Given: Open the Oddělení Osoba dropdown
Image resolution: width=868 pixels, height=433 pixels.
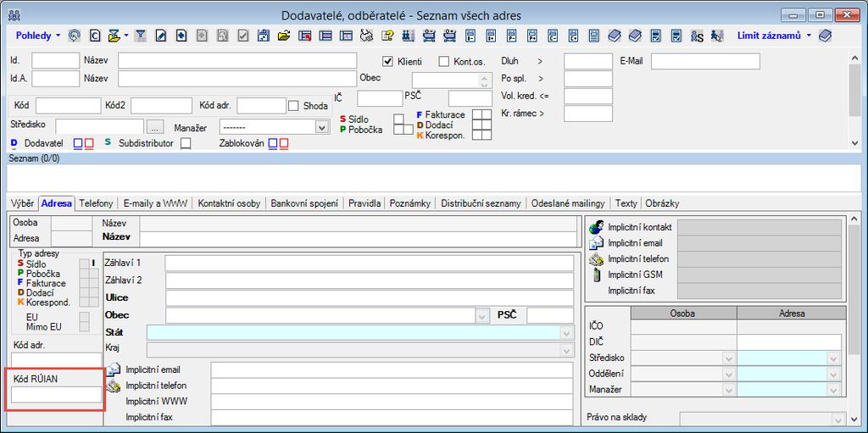Looking at the screenshot, I should click(729, 375).
